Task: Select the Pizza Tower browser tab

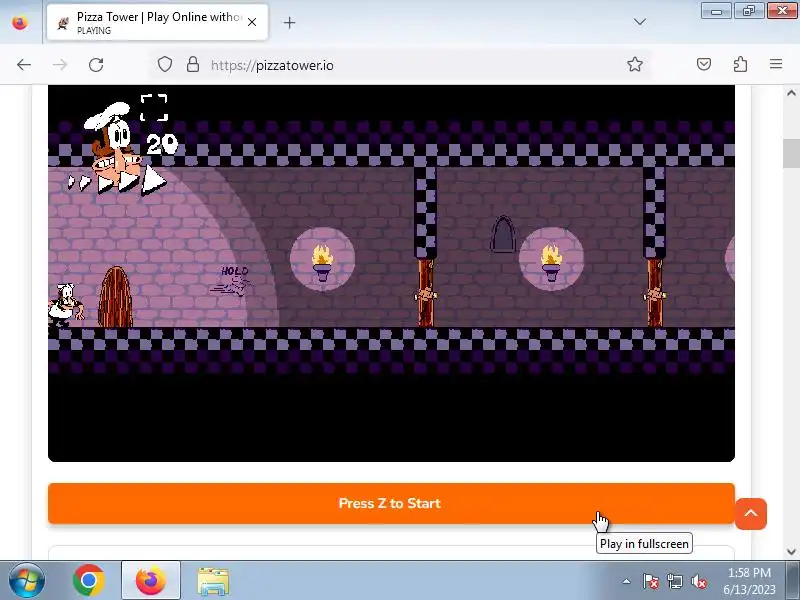Action: [x=157, y=22]
